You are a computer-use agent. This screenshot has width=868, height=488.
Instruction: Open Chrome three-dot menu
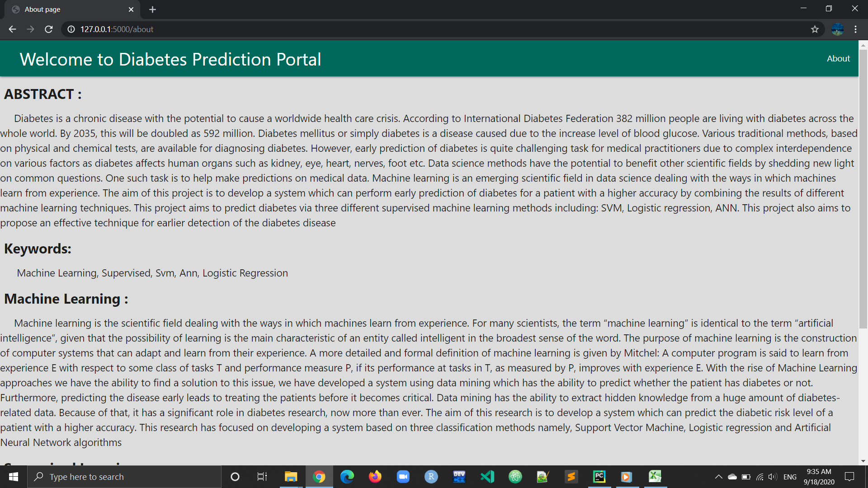pos(855,29)
